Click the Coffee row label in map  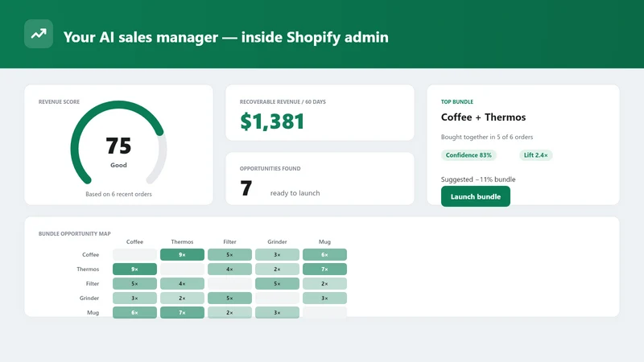click(90, 254)
